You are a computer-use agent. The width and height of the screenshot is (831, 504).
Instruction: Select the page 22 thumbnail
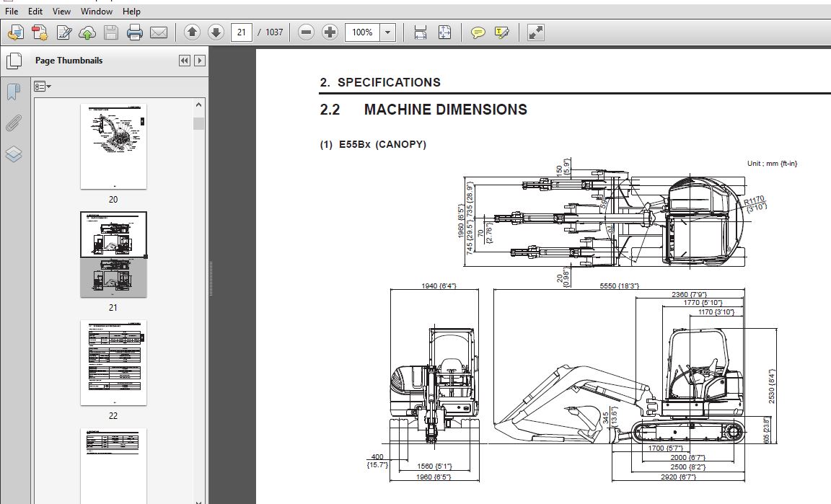(x=113, y=363)
